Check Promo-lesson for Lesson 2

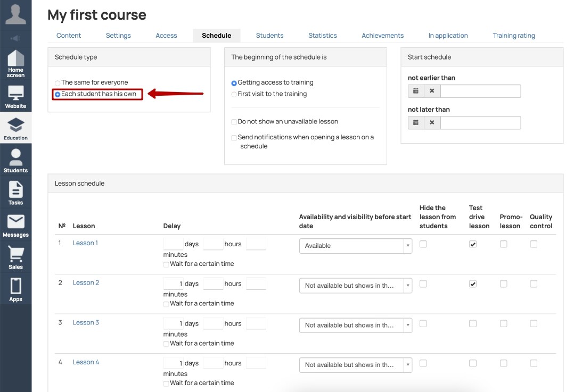click(x=503, y=284)
